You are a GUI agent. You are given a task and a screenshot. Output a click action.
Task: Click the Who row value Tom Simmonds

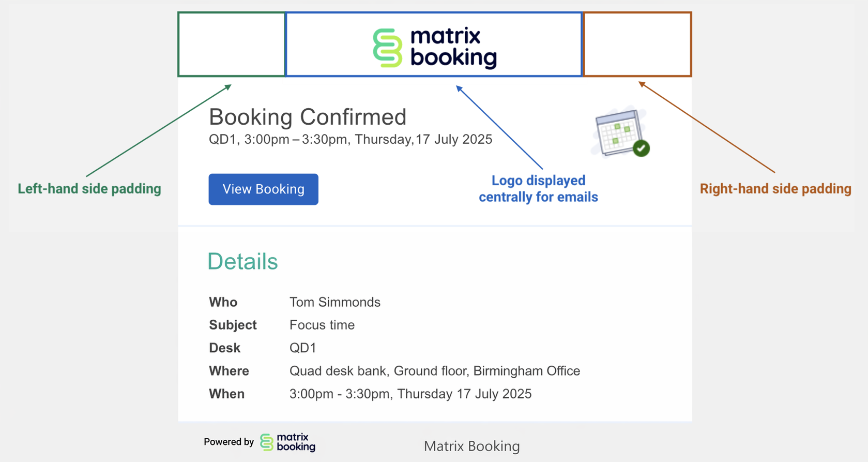[x=334, y=302]
